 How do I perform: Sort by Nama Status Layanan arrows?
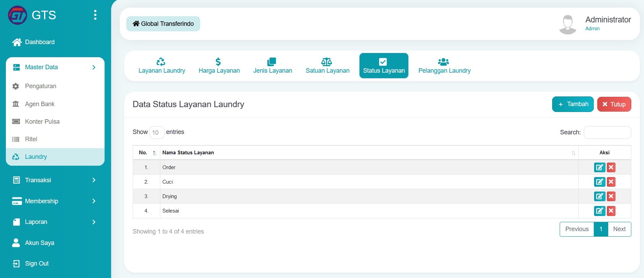pyautogui.click(x=573, y=153)
